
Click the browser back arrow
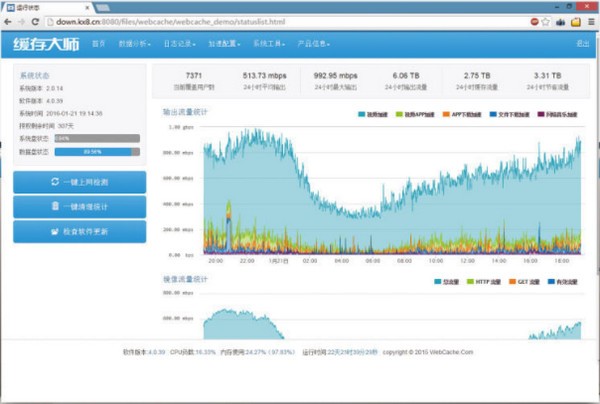tap(11, 20)
